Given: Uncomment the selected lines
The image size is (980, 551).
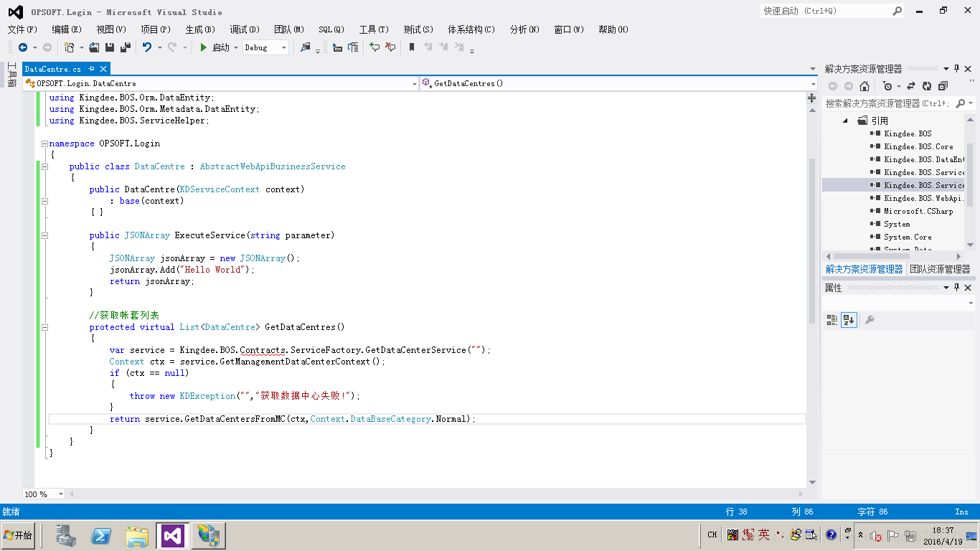Looking at the screenshot, I should click(390, 47).
